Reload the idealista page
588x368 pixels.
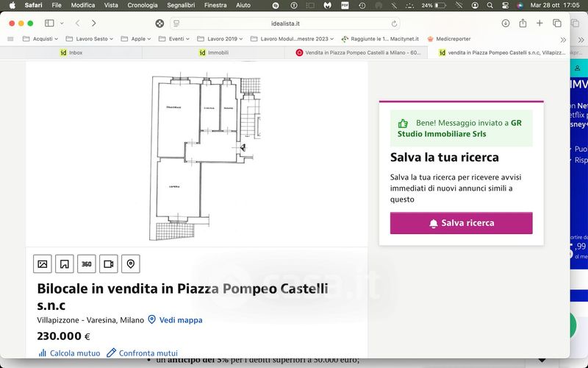click(395, 24)
